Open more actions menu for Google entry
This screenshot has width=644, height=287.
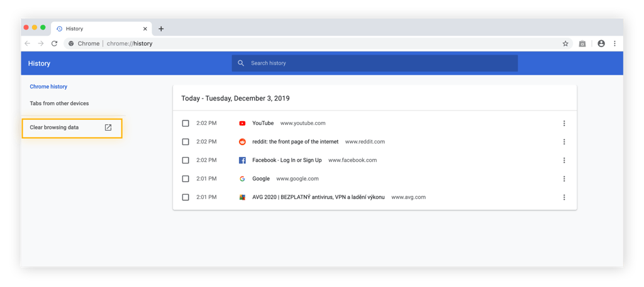[564, 179]
